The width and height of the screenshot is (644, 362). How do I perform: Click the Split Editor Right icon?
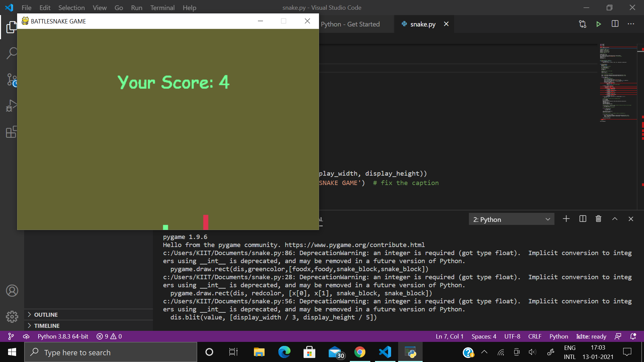click(615, 24)
